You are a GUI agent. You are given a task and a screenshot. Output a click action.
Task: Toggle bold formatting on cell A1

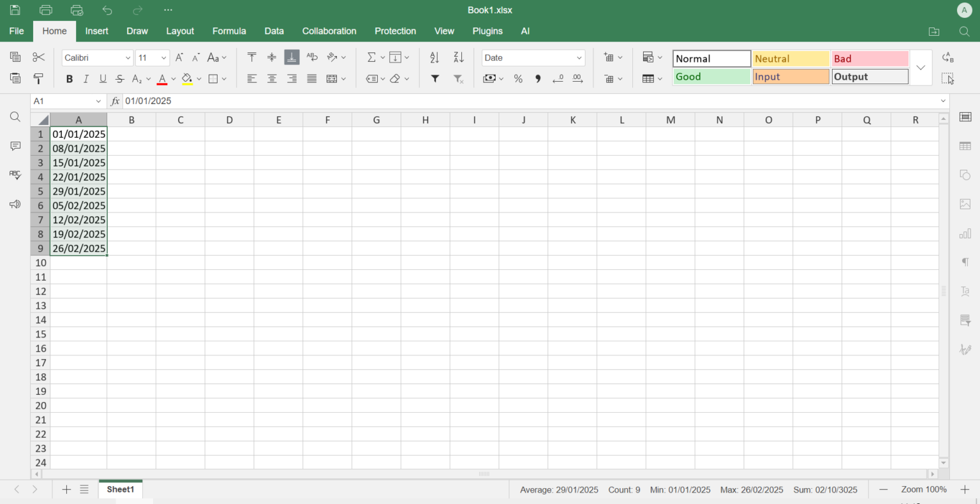click(69, 78)
